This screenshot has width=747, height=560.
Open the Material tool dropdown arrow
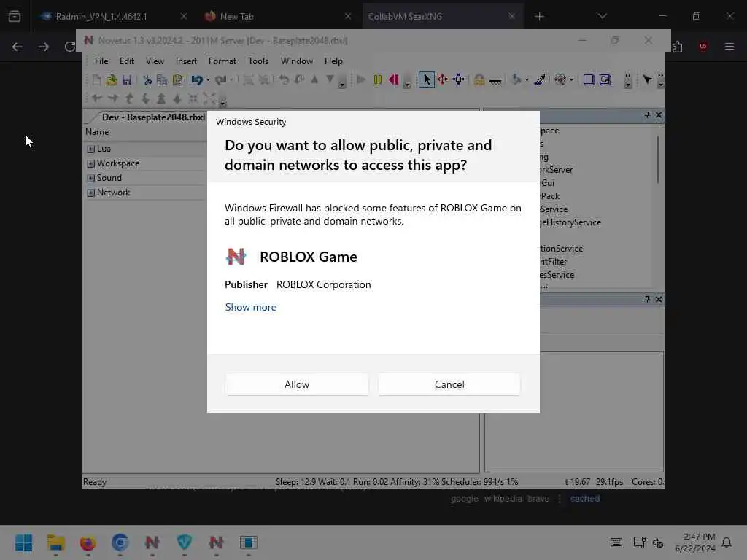point(527,79)
